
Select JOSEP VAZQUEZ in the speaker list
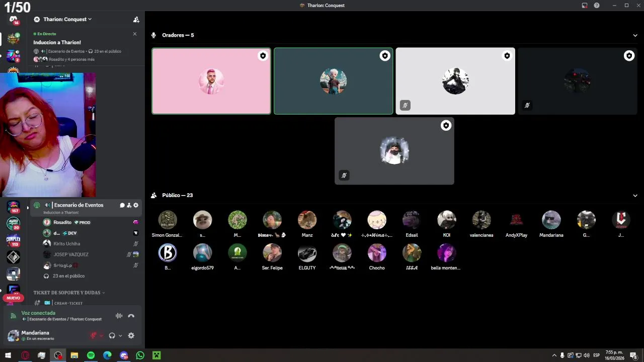(90, 254)
